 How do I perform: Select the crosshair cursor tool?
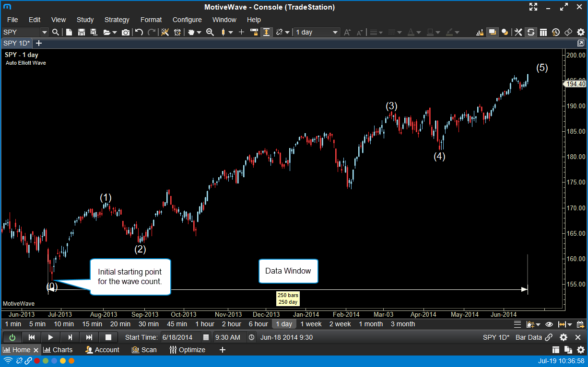pyautogui.click(x=241, y=32)
